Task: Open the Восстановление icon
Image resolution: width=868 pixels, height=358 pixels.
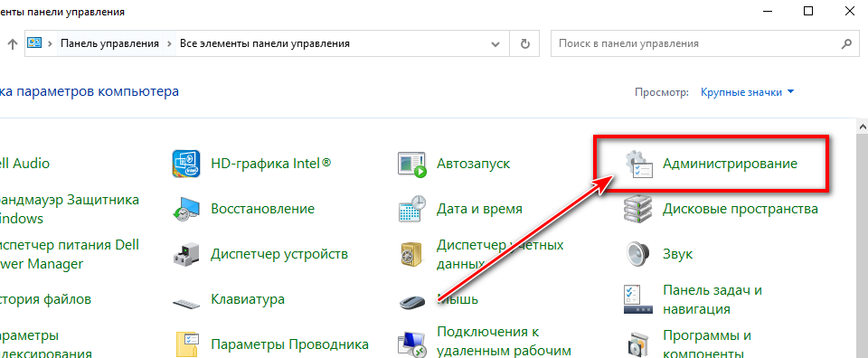Action: point(186,209)
